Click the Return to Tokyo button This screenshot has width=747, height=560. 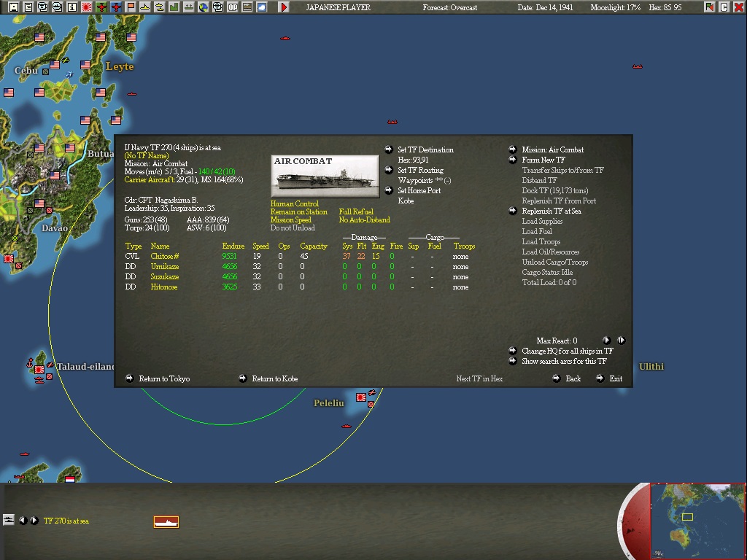click(x=164, y=379)
